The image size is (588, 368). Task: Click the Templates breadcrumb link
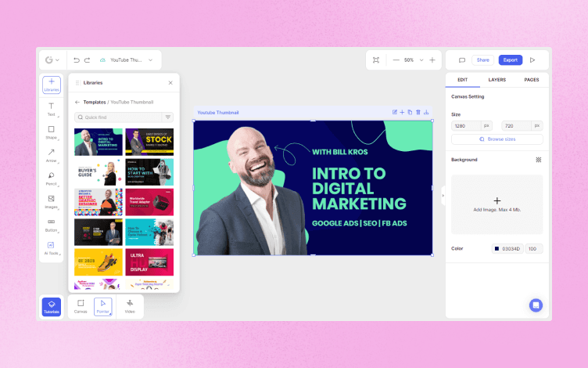pyautogui.click(x=95, y=102)
